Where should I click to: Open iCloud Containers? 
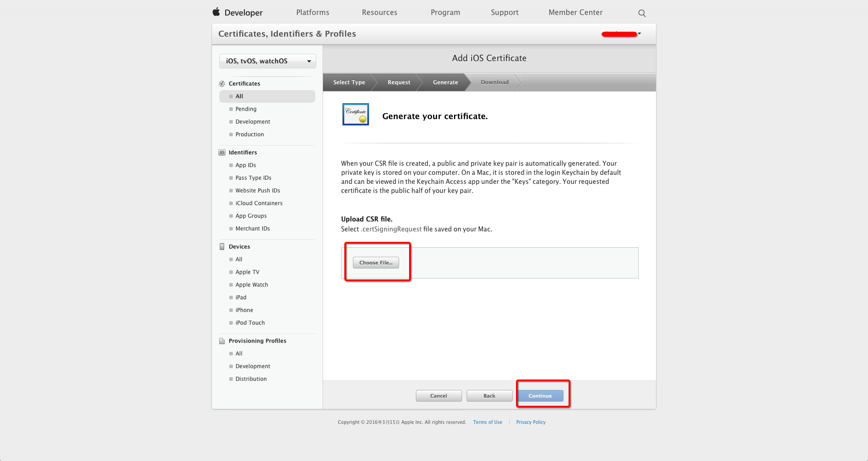(259, 203)
